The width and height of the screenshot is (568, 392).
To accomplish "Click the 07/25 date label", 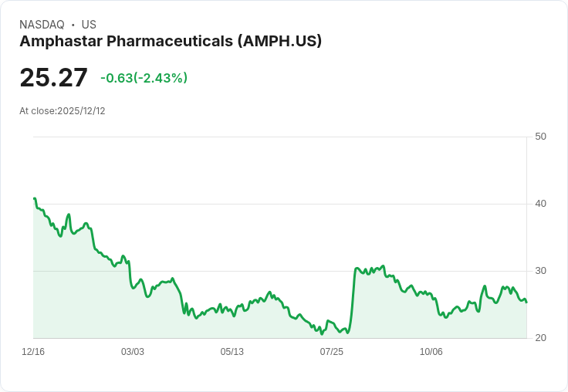I will [331, 352].
